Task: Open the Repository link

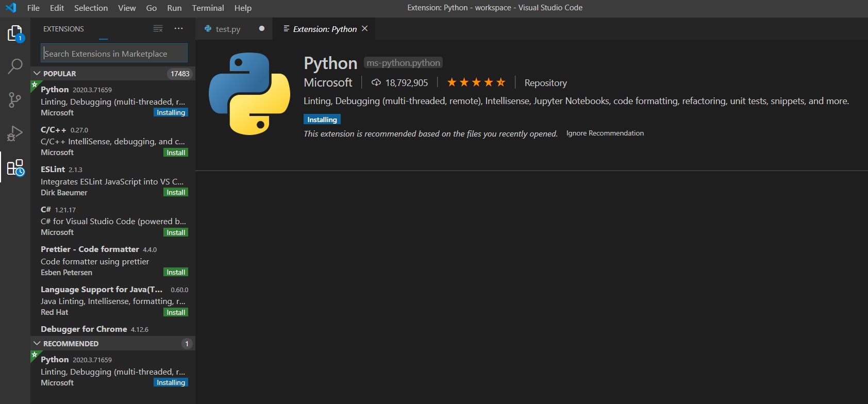Action: click(545, 82)
